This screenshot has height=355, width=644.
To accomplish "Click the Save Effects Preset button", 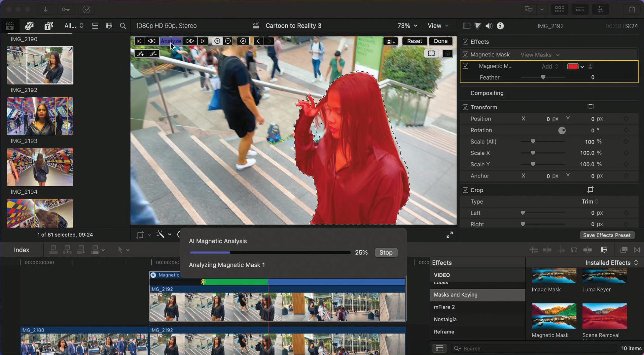I will 606,235.
